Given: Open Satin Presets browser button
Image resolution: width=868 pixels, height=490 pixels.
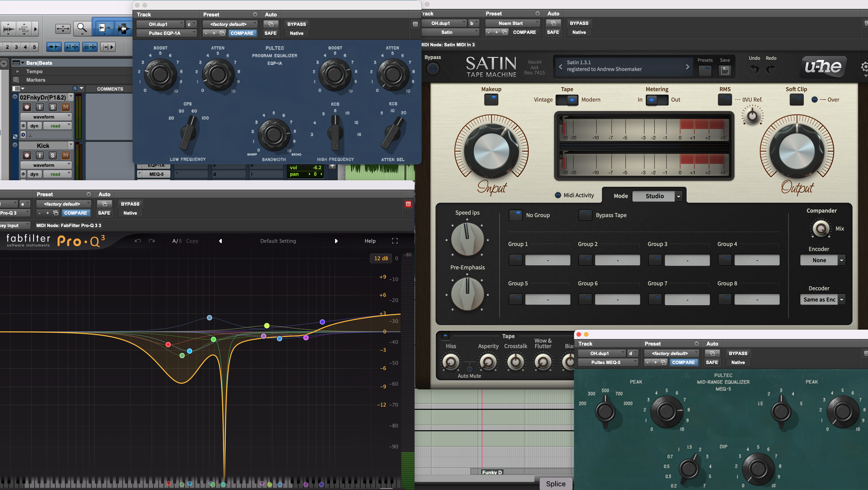Looking at the screenshot, I should (705, 70).
